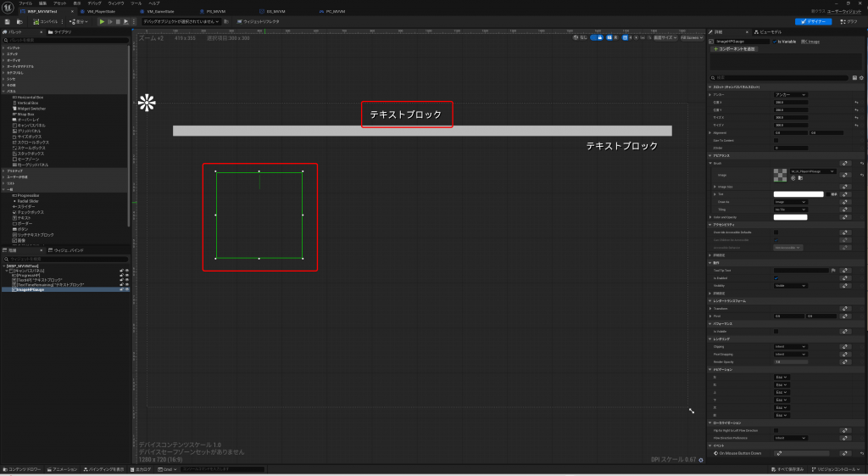This screenshot has height=476, width=868.
Task: Open the Anchors dropdown
Action: 790,94
